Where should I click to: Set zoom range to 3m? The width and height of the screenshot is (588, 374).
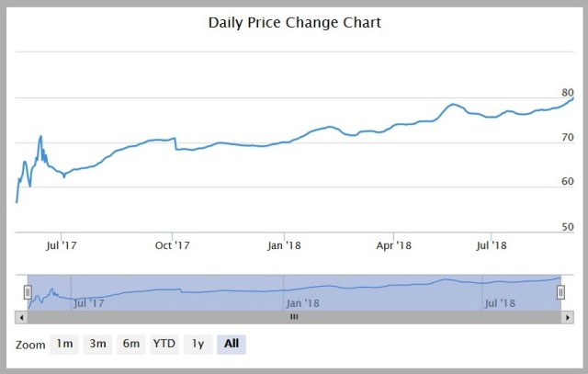97,345
